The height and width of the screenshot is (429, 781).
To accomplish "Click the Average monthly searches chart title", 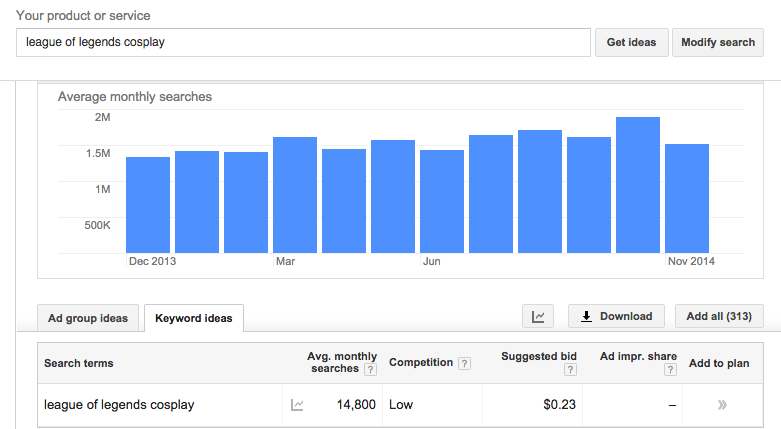I will [x=134, y=97].
